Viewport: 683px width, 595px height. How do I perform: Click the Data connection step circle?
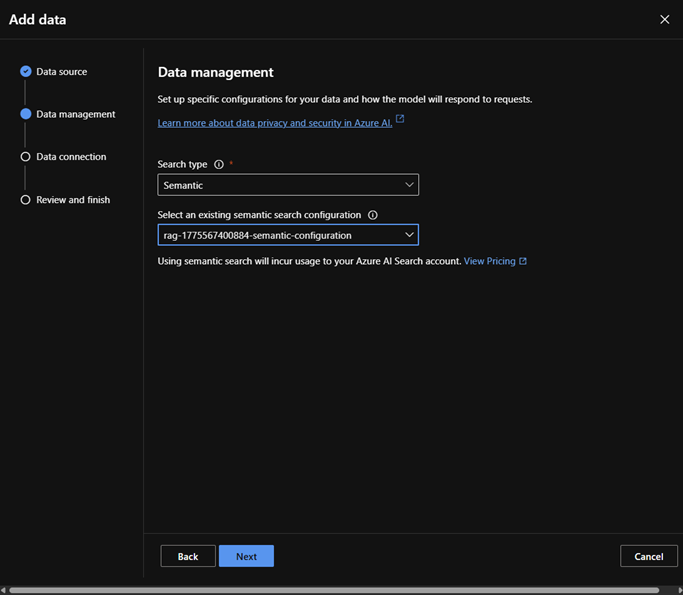(x=26, y=157)
